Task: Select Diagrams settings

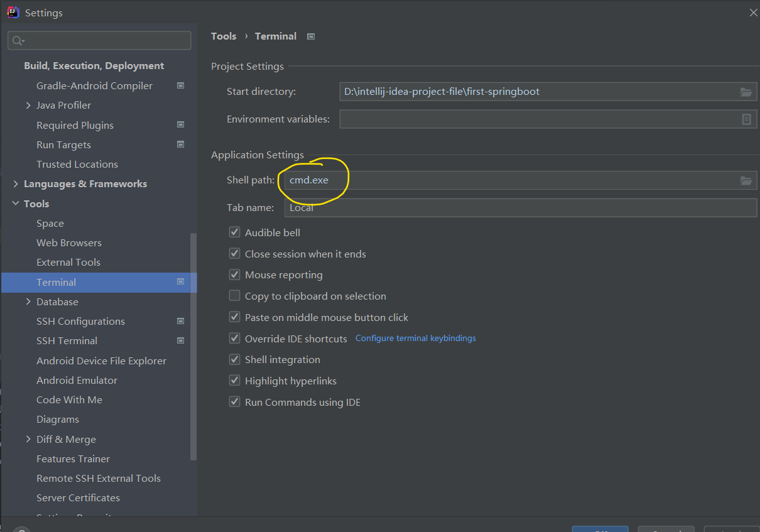Action: click(58, 419)
